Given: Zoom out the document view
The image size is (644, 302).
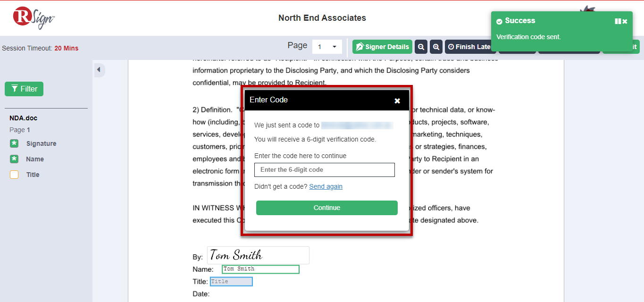Looking at the screenshot, I should pos(421,47).
